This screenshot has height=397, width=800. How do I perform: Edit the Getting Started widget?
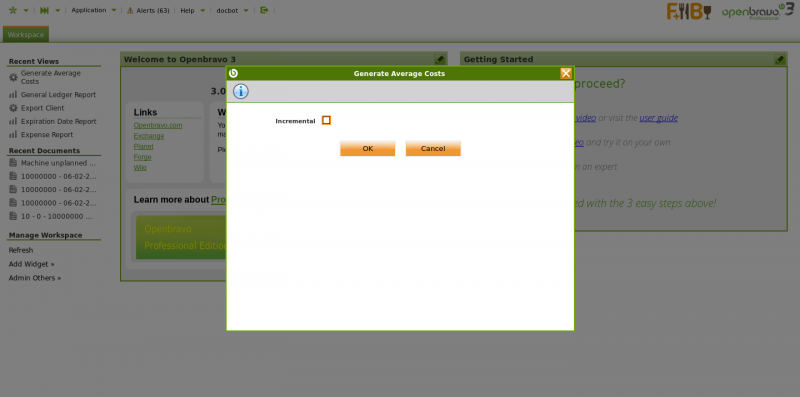pyautogui.click(x=779, y=60)
